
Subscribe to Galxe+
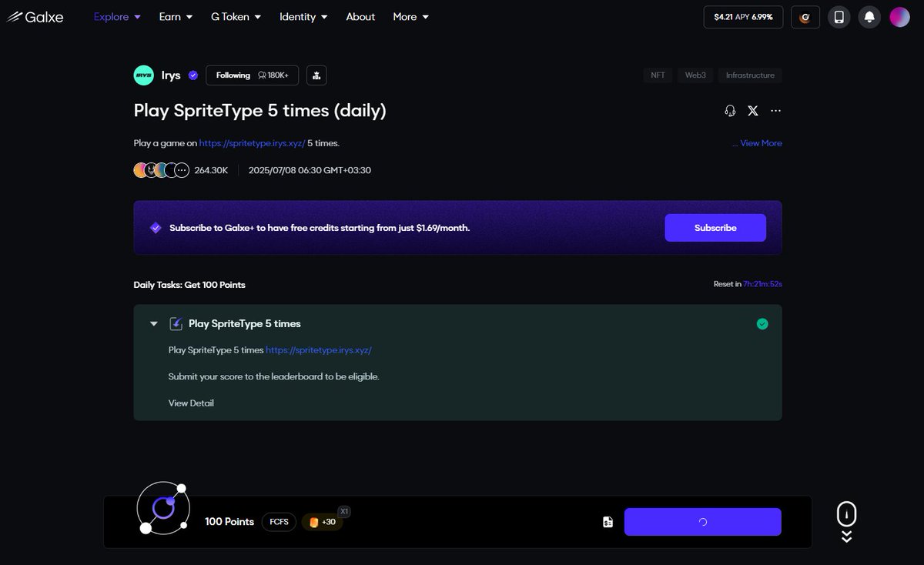click(715, 228)
